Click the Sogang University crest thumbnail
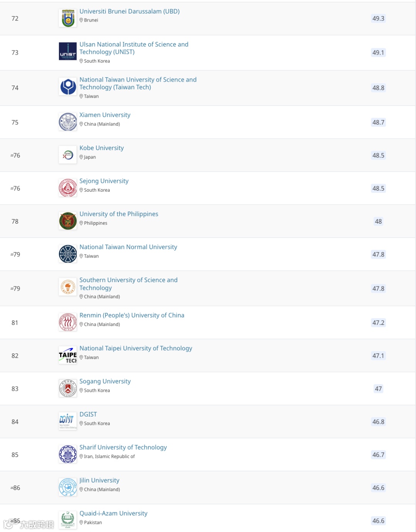 (x=68, y=388)
